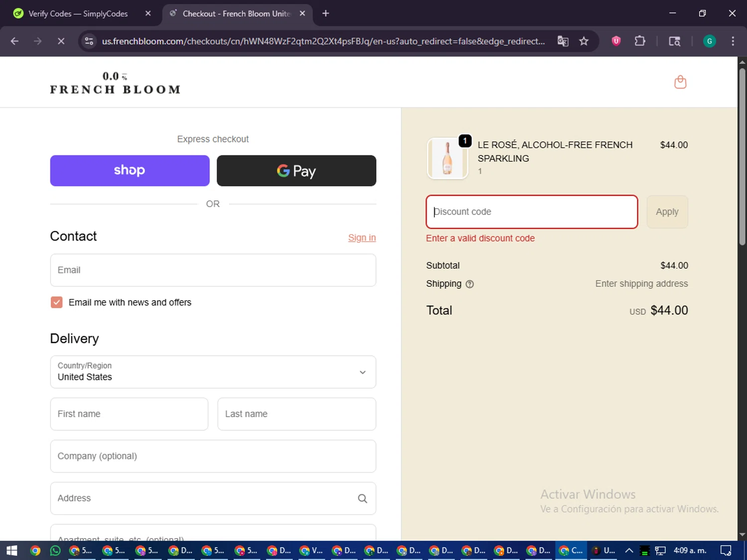
Task: Click the scrollbar up arrow
Action: [742, 62]
